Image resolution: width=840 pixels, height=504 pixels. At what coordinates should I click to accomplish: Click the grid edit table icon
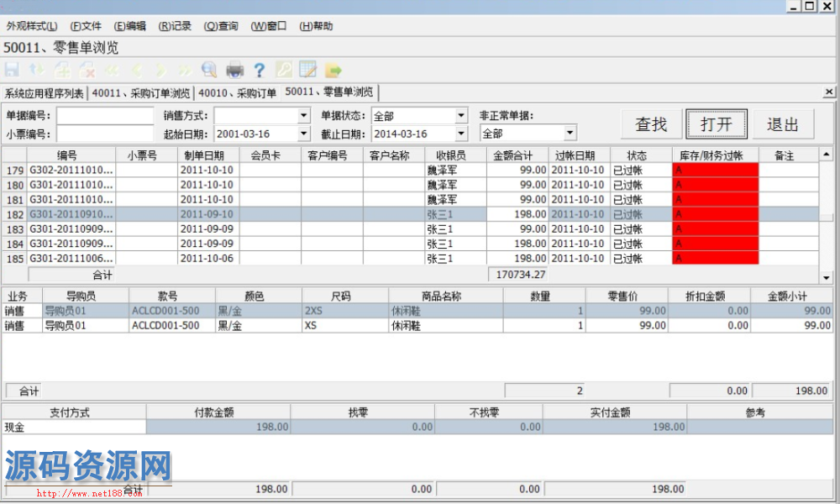pos(308,71)
